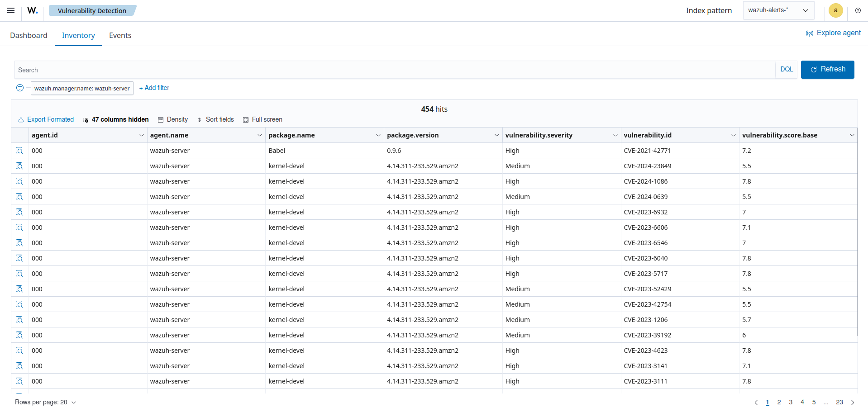Inspect document details for CVE-2024-1086 row
Viewport: 868px width, 417px height.
click(19, 181)
